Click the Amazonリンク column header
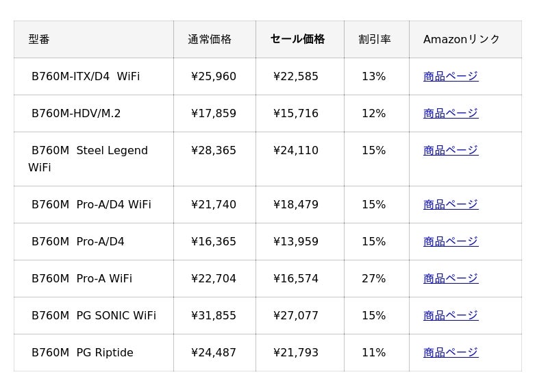Screen dimensions: 548x392 point(462,39)
